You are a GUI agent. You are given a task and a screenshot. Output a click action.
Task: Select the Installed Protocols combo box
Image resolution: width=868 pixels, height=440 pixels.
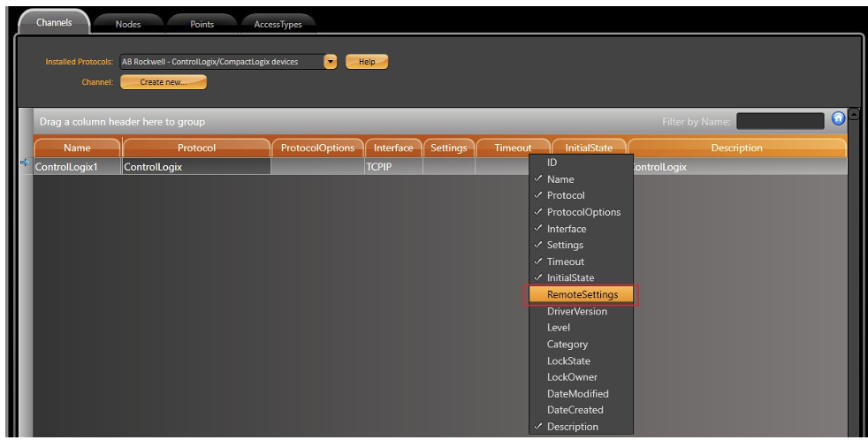tap(228, 62)
